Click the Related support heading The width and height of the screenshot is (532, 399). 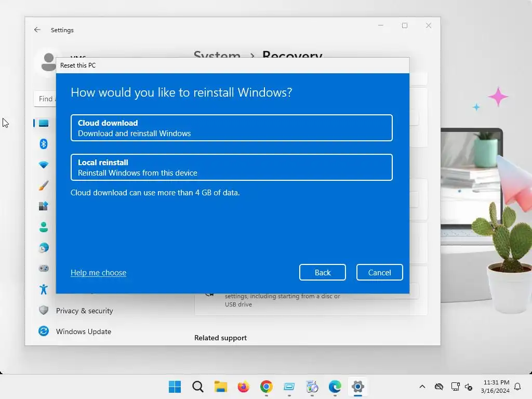(220, 338)
